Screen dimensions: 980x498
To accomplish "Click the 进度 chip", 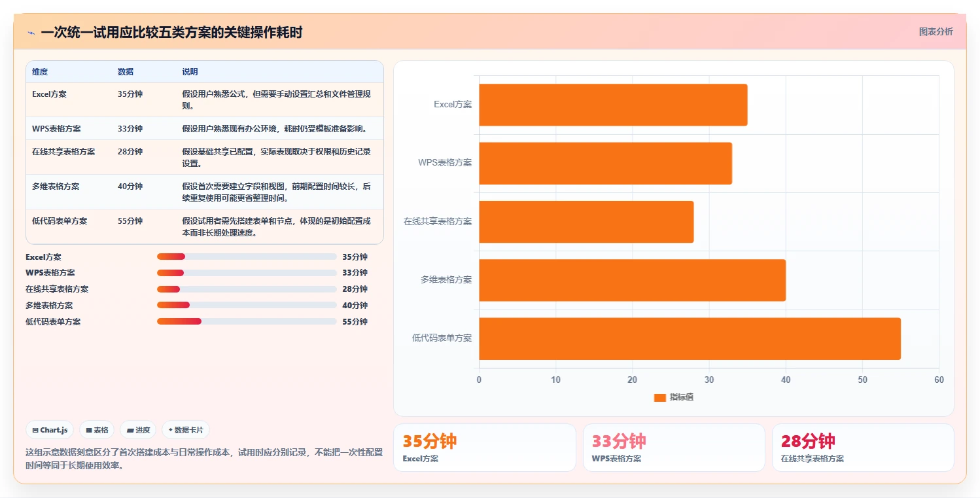I will (138, 430).
